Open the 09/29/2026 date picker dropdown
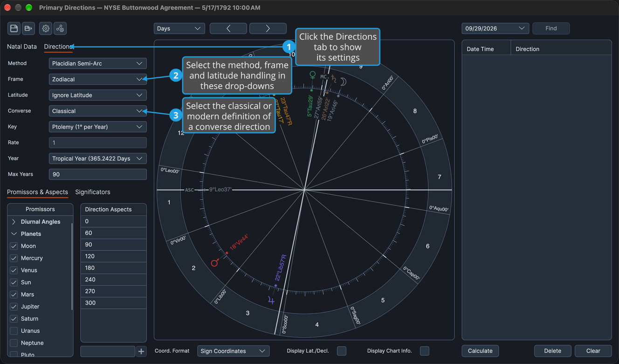Screen dimensions: 619x364 495,28
